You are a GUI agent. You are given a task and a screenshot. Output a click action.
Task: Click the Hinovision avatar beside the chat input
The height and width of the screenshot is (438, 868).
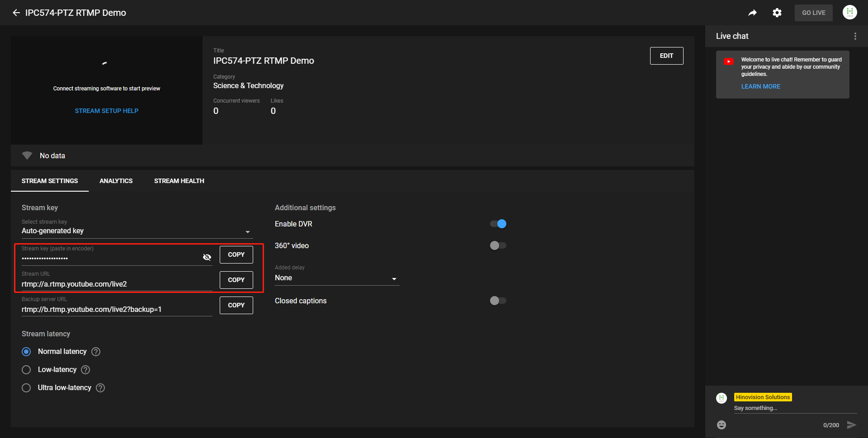tap(722, 398)
